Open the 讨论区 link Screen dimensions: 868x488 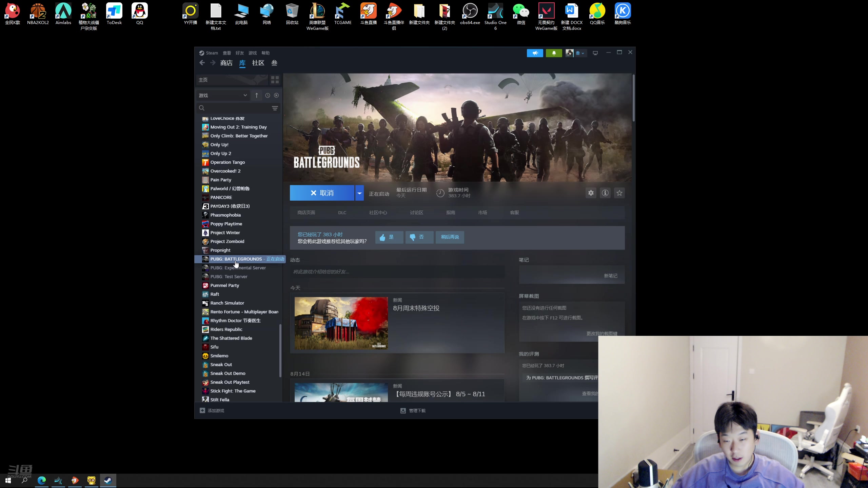(416, 212)
